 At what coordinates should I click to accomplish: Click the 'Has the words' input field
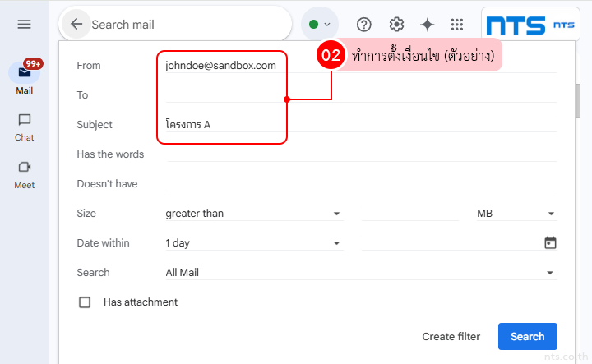(360, 154)
